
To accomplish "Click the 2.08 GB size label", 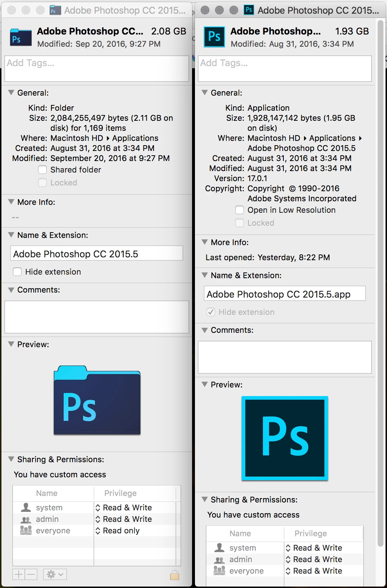I will pos(169,31).
